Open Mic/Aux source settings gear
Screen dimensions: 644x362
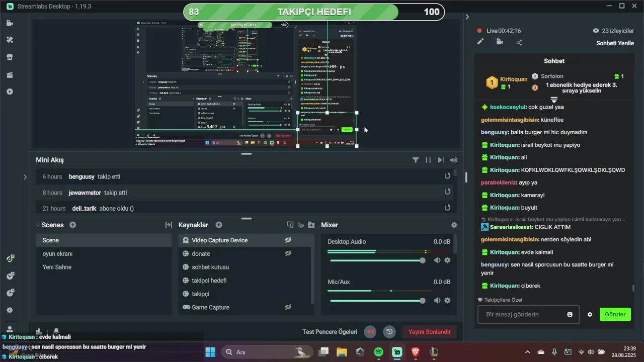click(x=447, y=300)
